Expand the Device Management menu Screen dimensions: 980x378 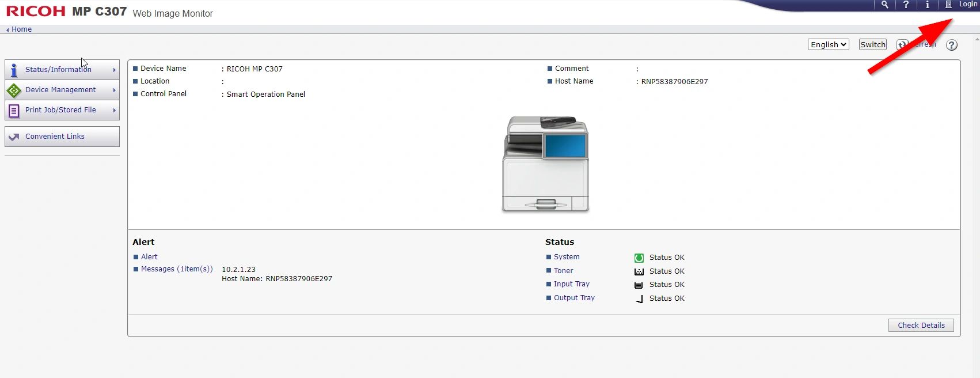[62, 90]
